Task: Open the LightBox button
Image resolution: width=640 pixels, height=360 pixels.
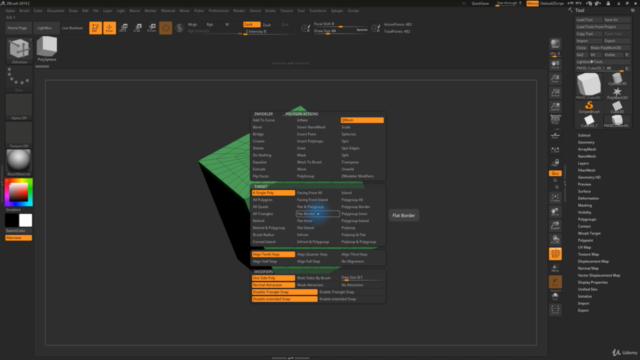Action: pyautogui.click(x=46, y=28)
